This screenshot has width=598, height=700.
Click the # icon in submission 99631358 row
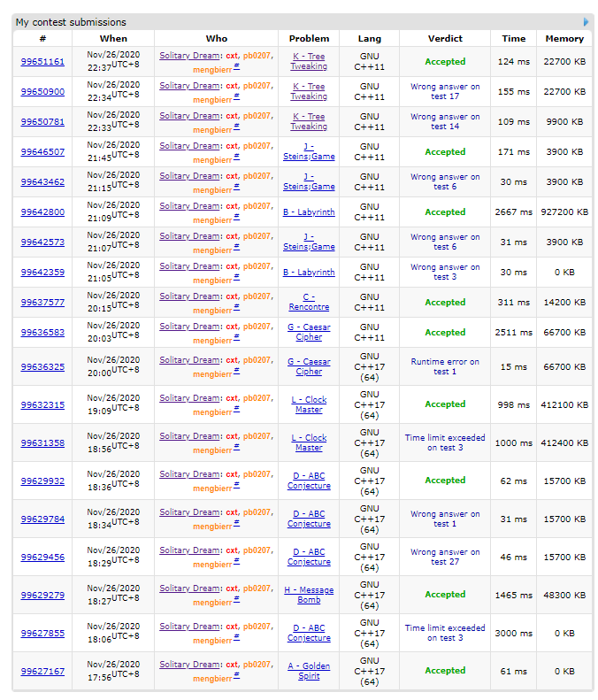pos(236,450)
